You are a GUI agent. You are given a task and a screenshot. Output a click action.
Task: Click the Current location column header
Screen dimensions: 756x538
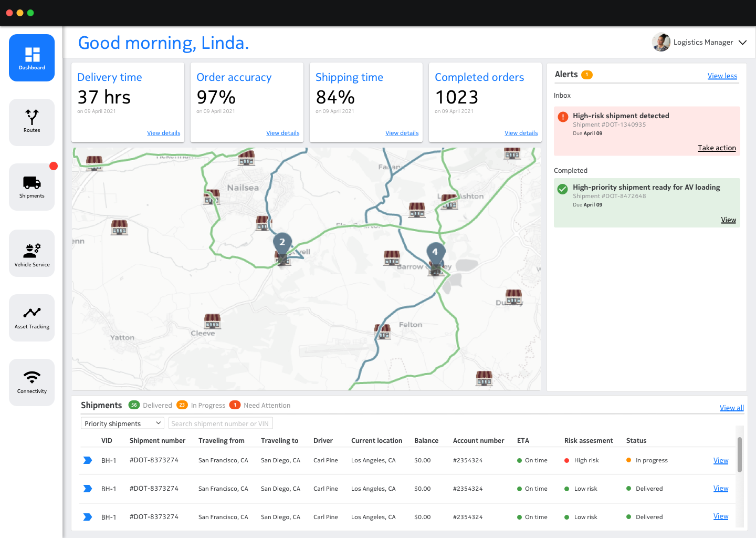[376, 441]
